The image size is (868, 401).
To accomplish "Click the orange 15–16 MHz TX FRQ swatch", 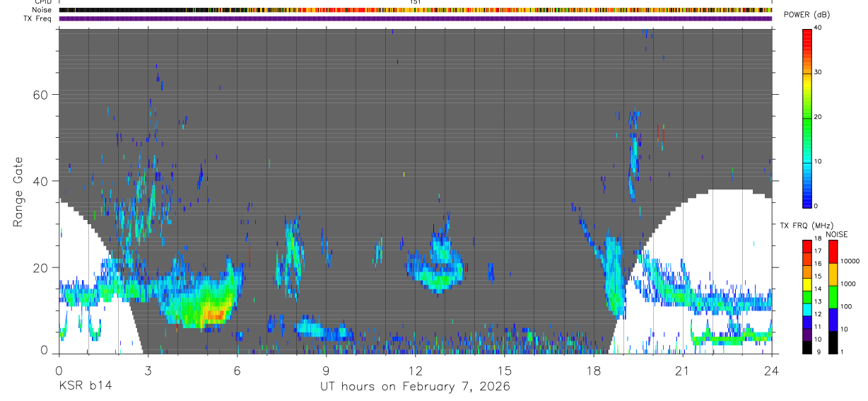I will [x=807, y=270].
